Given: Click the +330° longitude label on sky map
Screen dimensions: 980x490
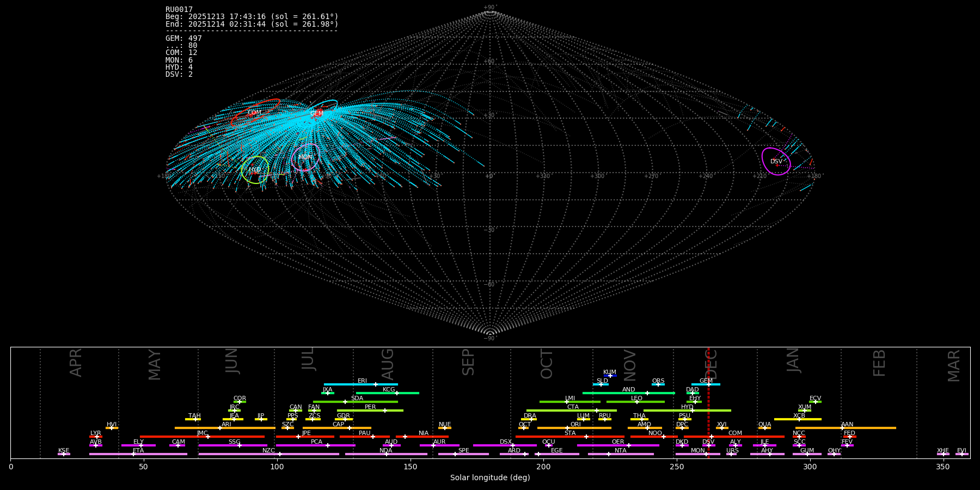Looking at the screenshot, I should 543,176.
